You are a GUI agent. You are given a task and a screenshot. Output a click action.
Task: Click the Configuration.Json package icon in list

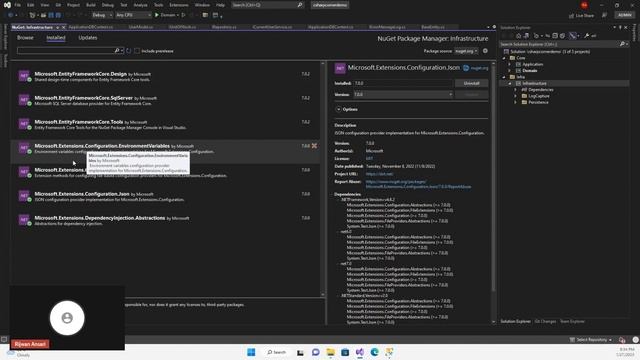tap(24, 196)
